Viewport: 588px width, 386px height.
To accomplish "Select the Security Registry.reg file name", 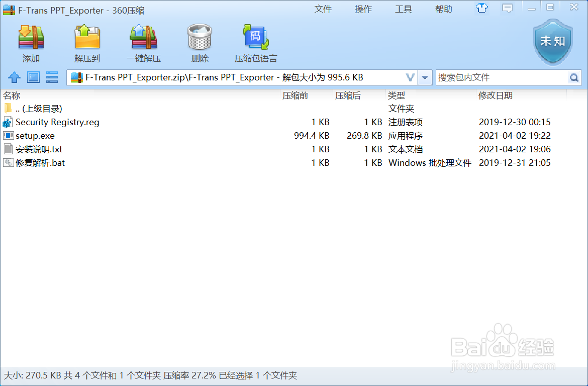I will (57, 122).
